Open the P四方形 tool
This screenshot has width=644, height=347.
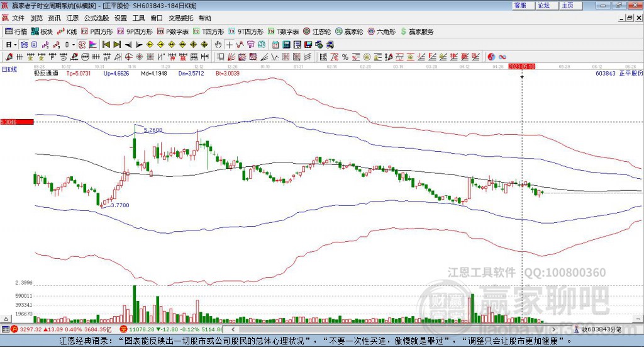[x=97, y=31]
